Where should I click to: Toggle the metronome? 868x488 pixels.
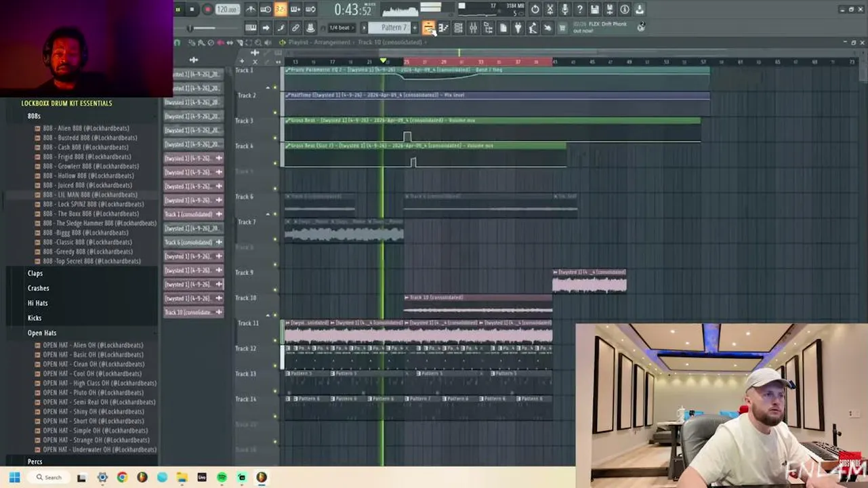[251, 9]
